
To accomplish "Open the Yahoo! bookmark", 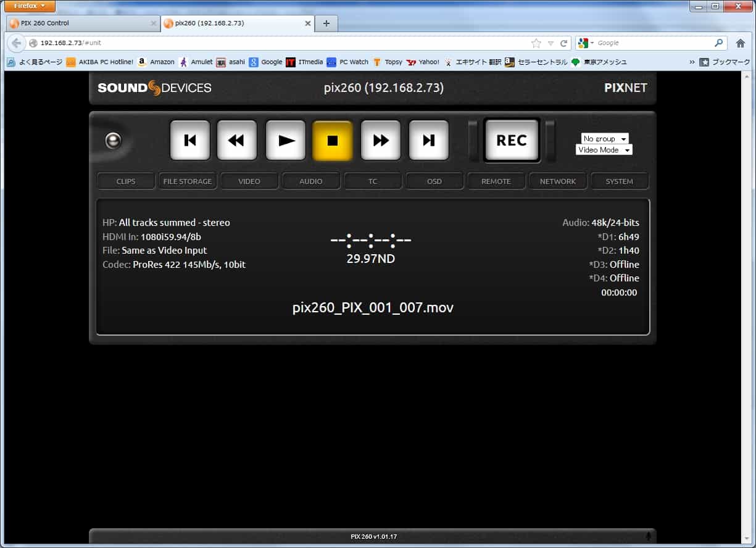I will tap(423, 62).
